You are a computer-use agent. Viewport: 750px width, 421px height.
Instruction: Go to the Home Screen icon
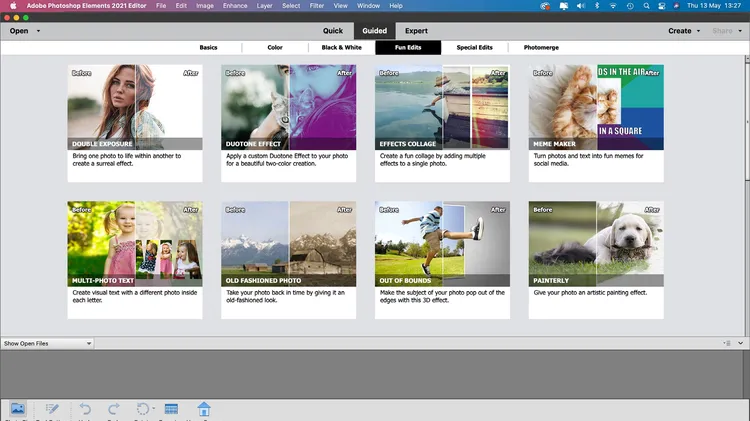204,409
